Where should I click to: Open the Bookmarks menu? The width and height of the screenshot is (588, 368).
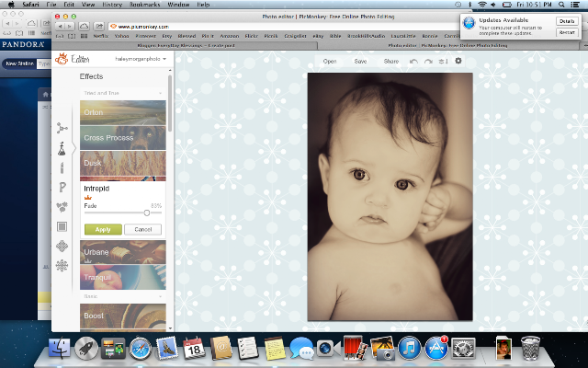(145, 5)
